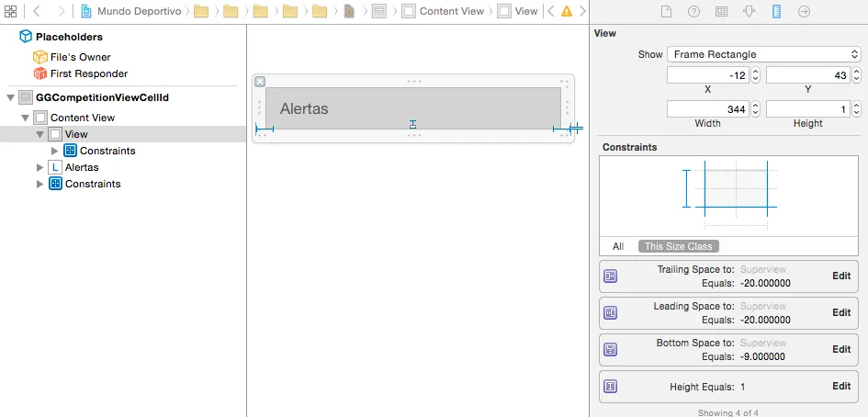Switch constraints filter to All
868x417 pixels.
[618, 246]
